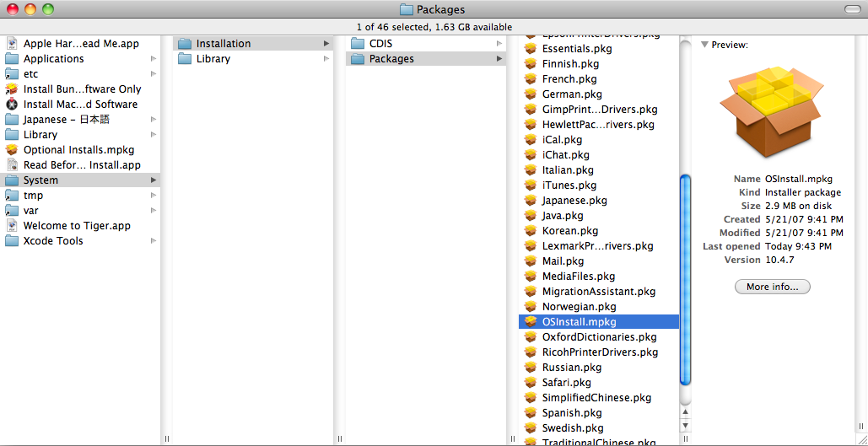Image resolution: width=868 pixels, height=446 pixels.
Task: Click the More info... button
Action: (772, 287)
